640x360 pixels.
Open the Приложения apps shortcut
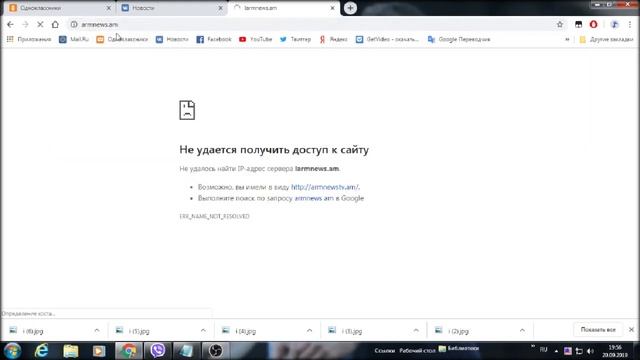(x=29, y=39)
